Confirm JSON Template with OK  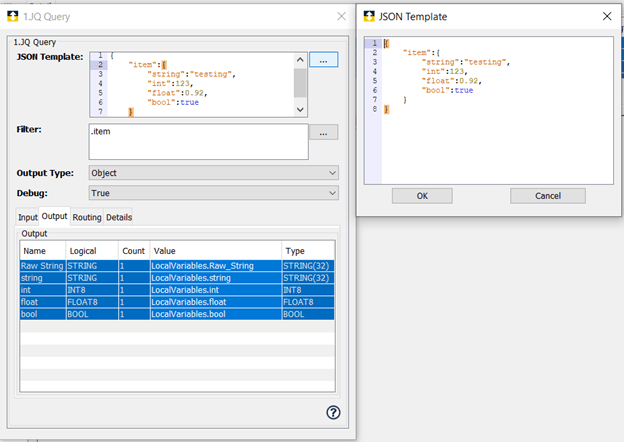422,196
